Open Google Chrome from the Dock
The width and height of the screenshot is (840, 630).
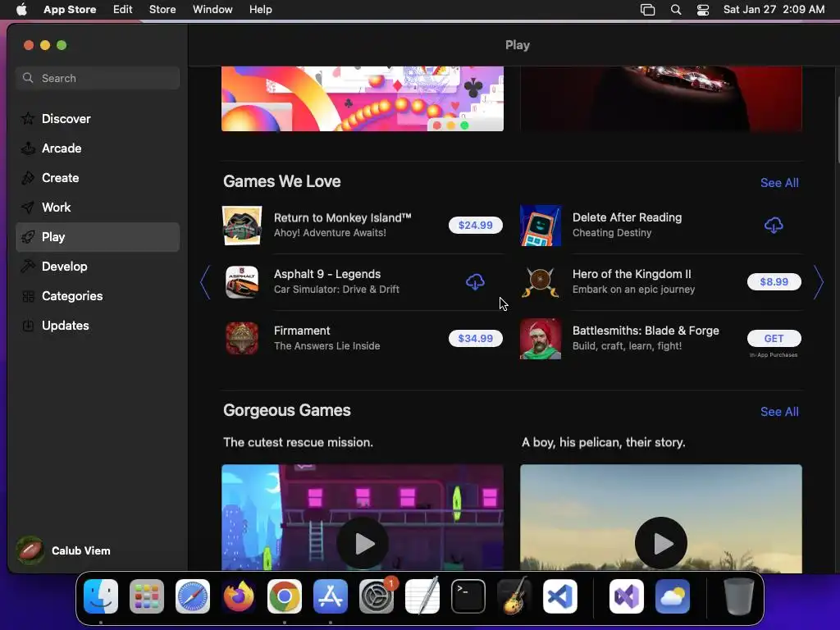tap(285, 596)
